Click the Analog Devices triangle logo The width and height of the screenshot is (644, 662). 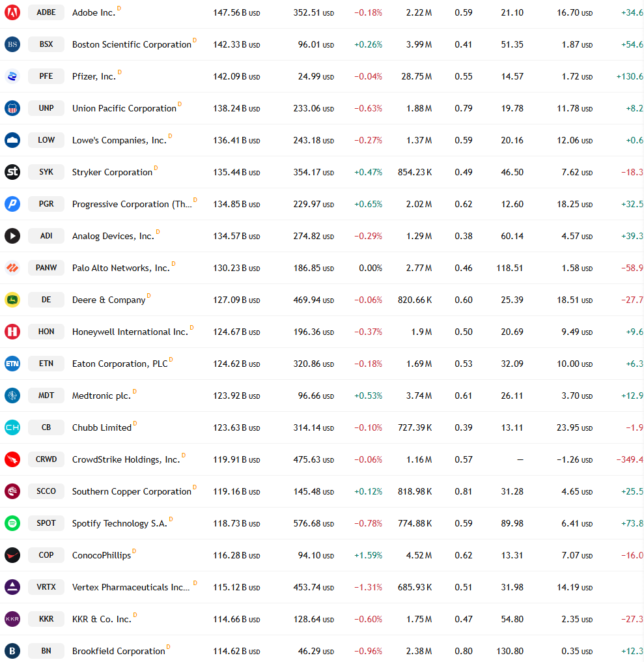12,236
